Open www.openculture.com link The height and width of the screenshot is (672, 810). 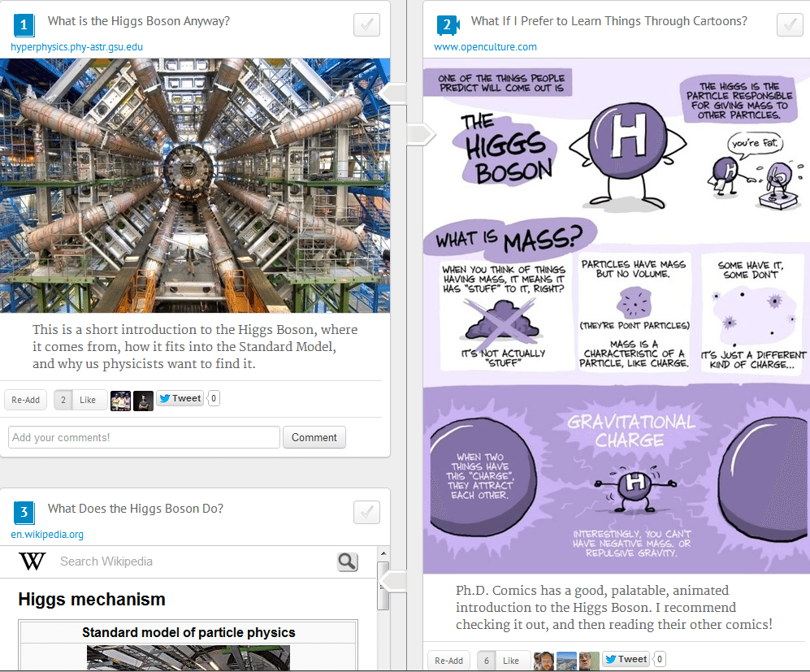pyautogui.click(x=485, y=47)
